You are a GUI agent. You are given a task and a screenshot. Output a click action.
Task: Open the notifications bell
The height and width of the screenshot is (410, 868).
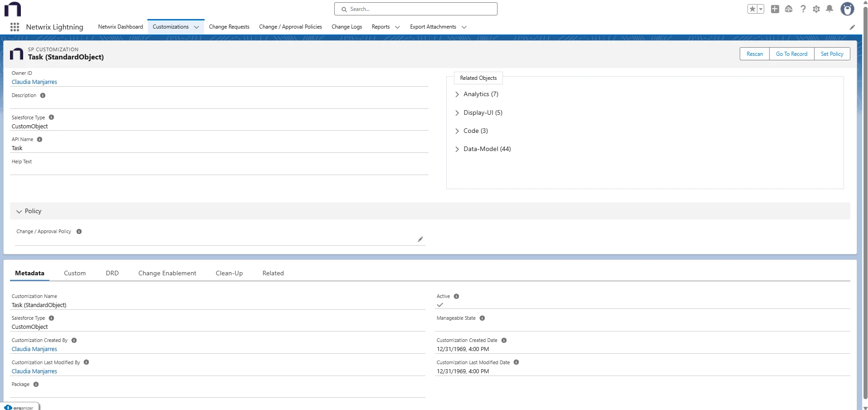pos(829,9)
